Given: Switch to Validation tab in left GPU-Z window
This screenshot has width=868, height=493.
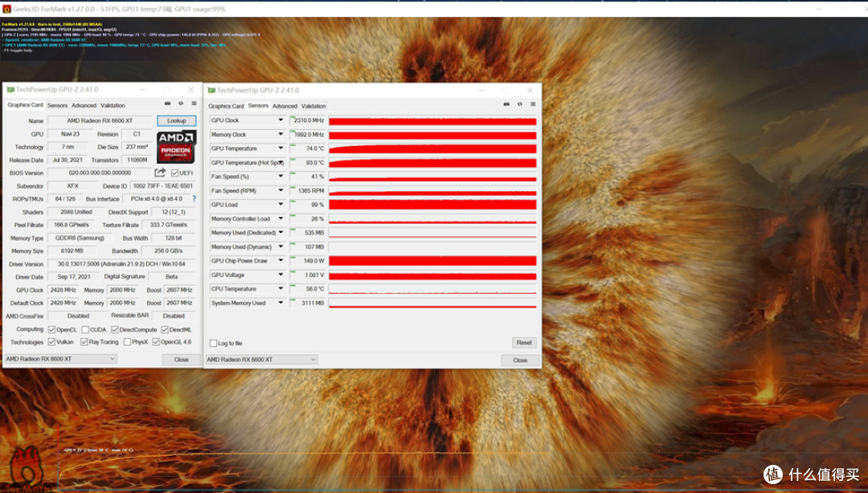Looking at the screenshot, I should (x=113, y=105).
